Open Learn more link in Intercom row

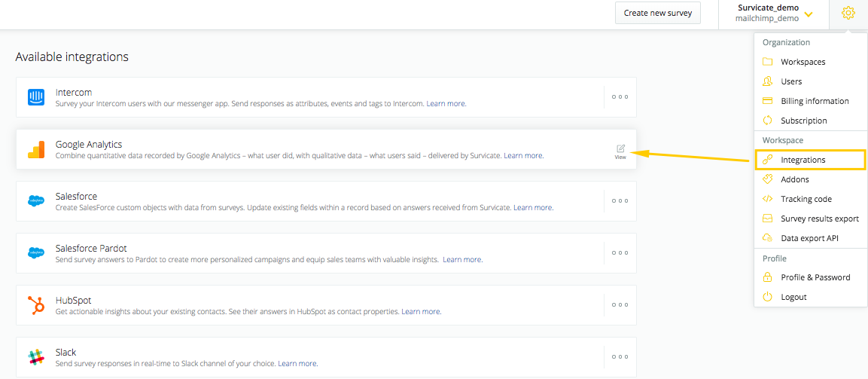446,103
